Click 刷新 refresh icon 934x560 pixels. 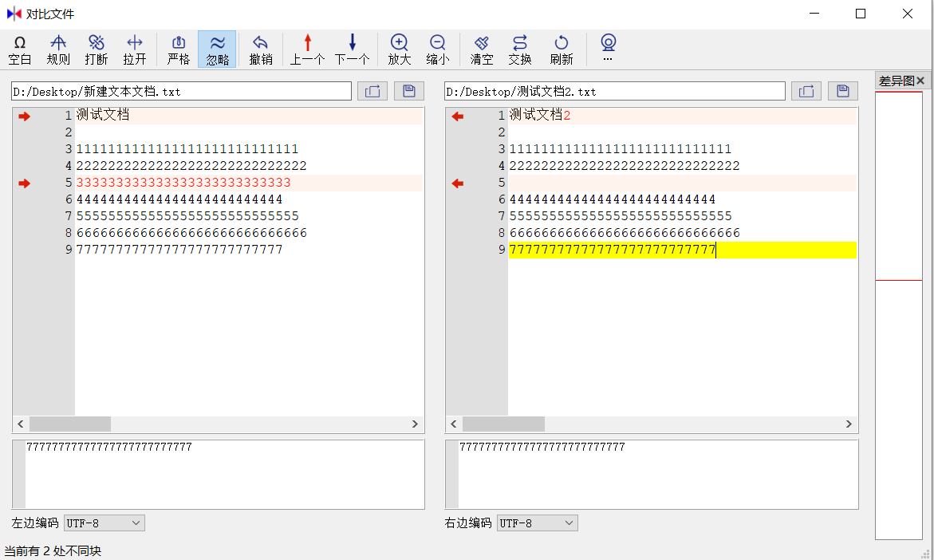tap(561, 49)
